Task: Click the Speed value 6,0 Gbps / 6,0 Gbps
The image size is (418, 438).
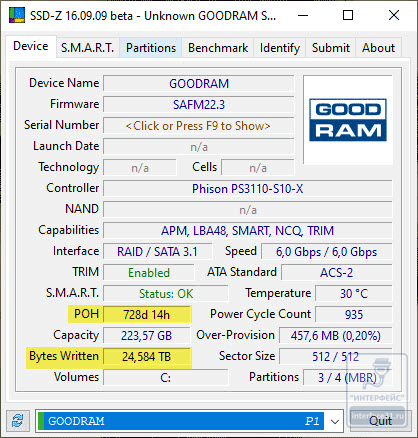Action: click(x=326, y=252)
